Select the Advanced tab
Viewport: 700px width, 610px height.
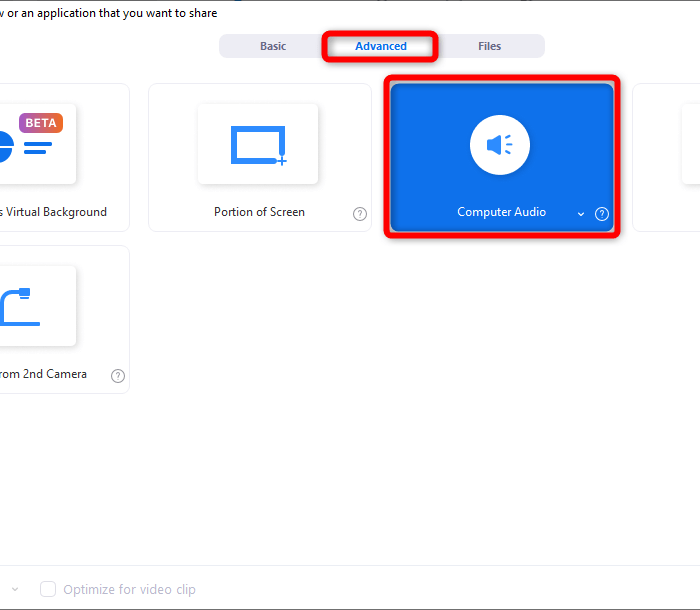(380, 46)
